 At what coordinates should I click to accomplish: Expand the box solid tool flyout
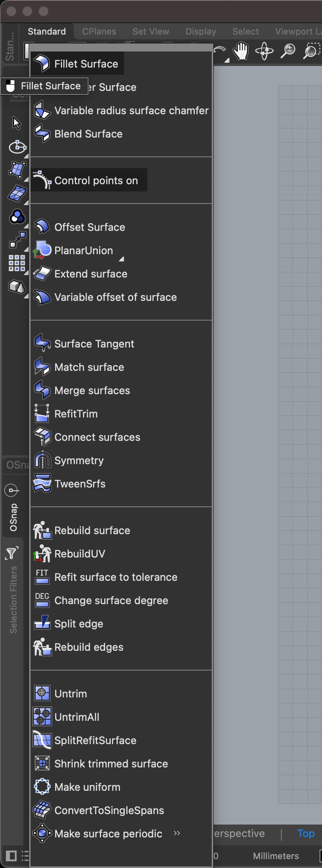click(26, 296)
